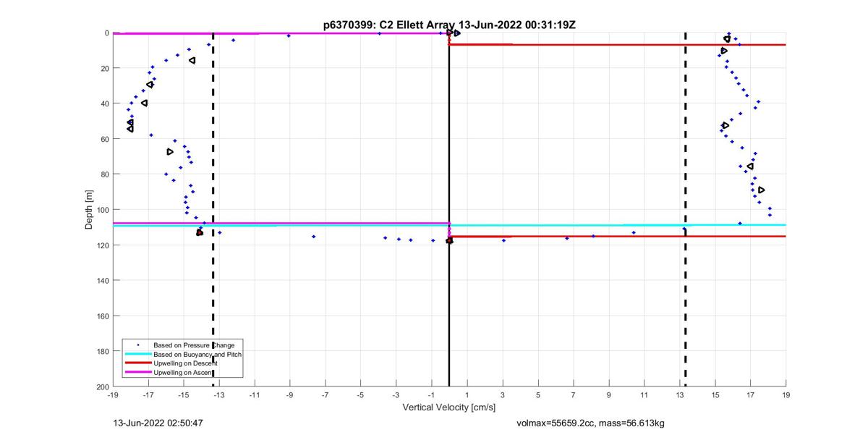Viewport: 868px width, 435px height.
Task: Click x-axis tick label '-13'
Action: tap(219, 395)
